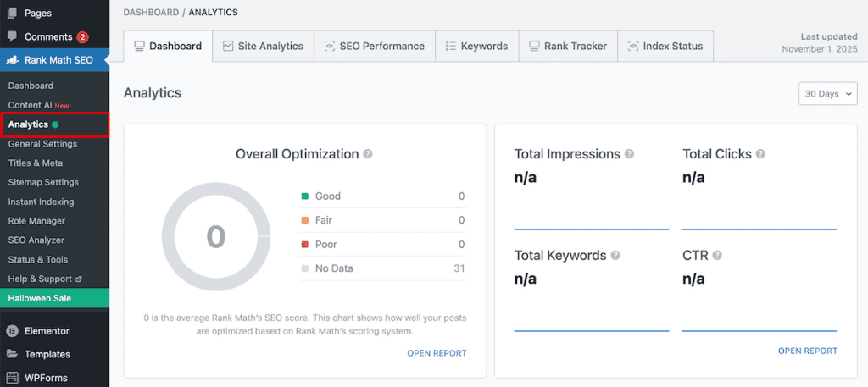Click the No Data legend row
Screen dimensions: 868x387
pos(383,268)
